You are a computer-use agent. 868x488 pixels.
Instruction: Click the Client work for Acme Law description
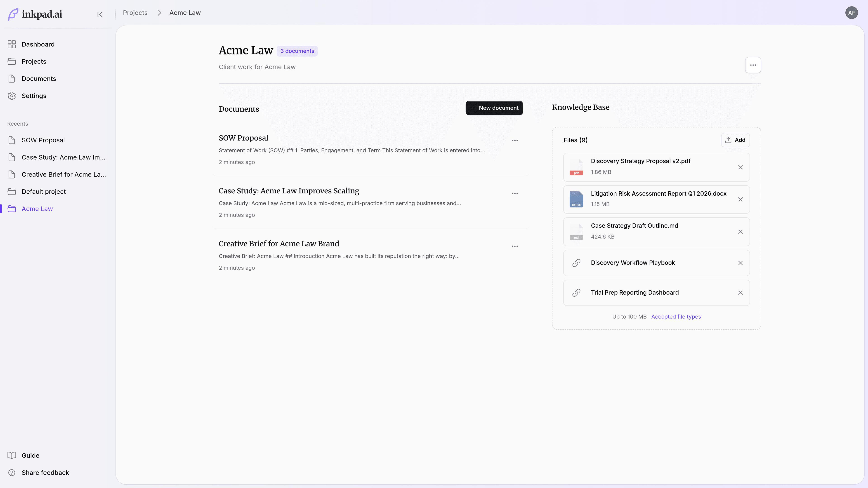pos(257,67)
